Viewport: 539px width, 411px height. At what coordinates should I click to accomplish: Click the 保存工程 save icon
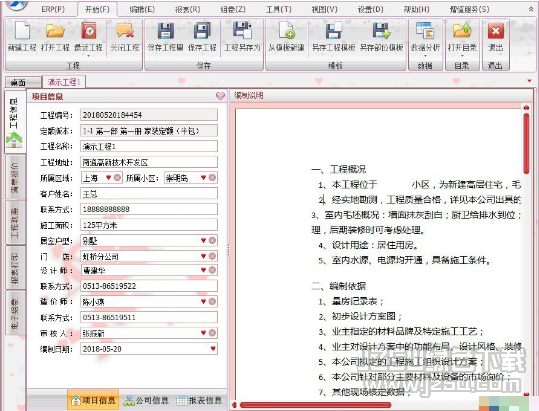(202, 30)
